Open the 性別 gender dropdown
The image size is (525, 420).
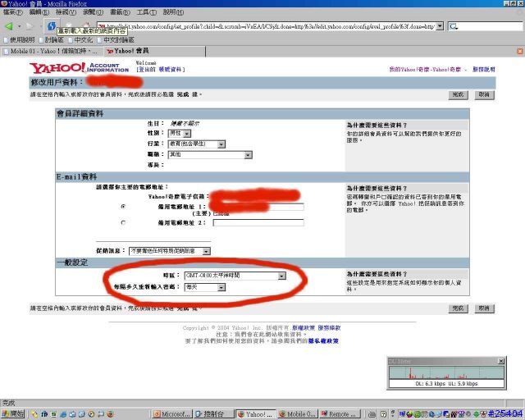click(x=180, y=134)
